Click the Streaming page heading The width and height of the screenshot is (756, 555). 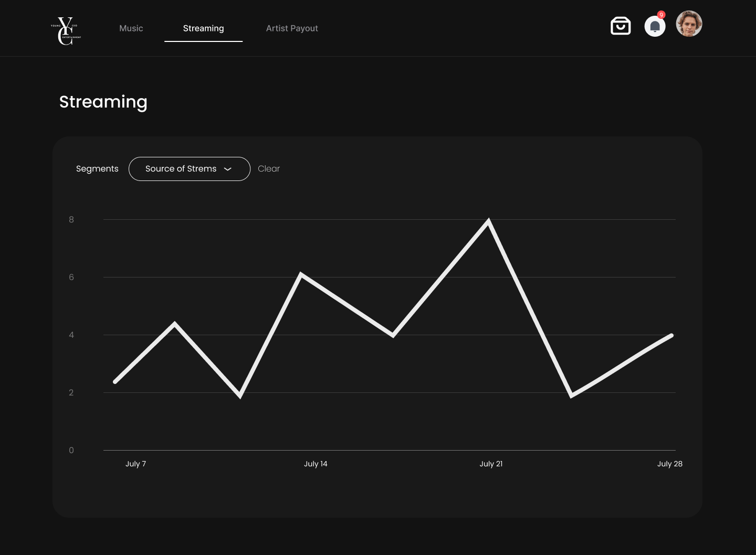(103, 102)
